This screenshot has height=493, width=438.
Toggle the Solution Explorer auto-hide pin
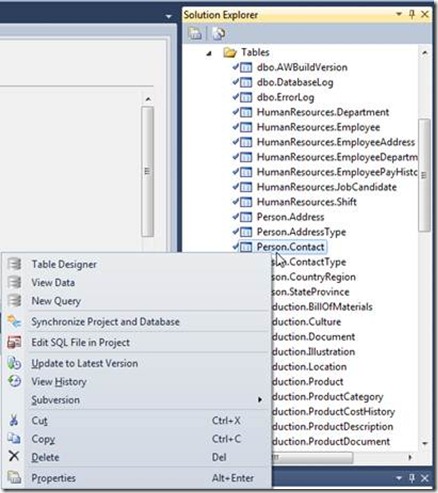[x=412, y=14]
